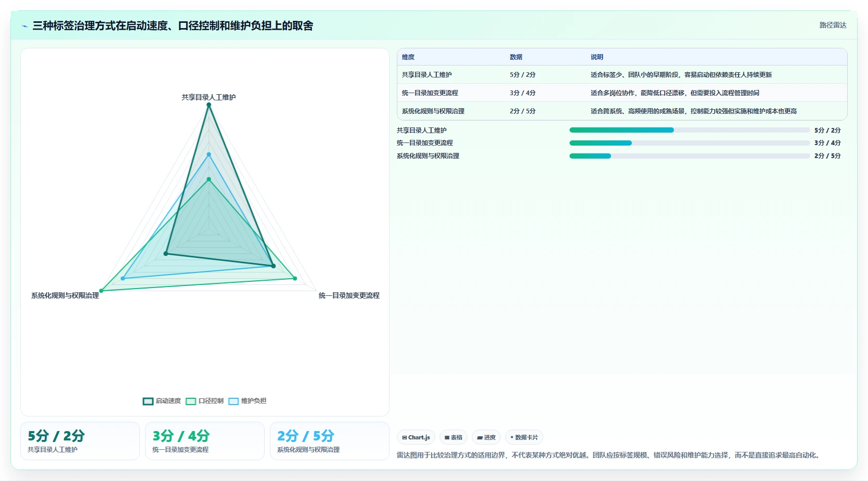Click the title icon before 三种标签治理方式
868x481 pixels.
(24, 26)
